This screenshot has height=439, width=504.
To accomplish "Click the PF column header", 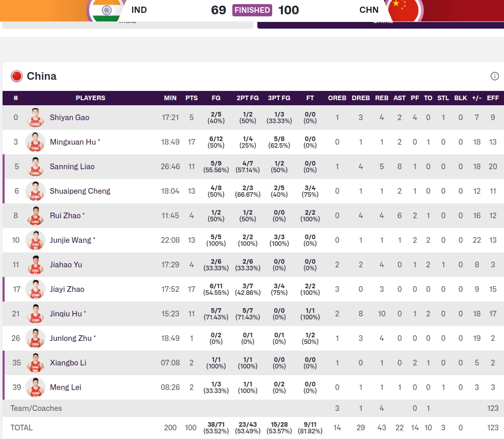I will 415,98.
